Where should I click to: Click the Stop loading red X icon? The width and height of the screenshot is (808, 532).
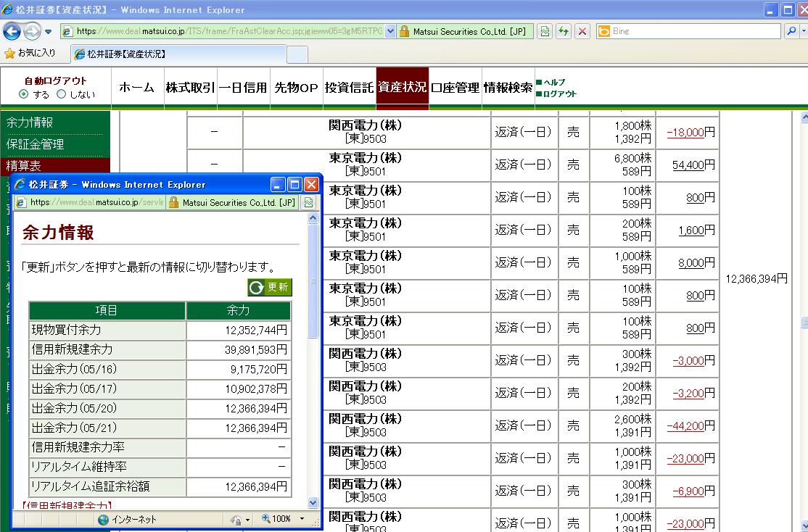coord(582,32)
